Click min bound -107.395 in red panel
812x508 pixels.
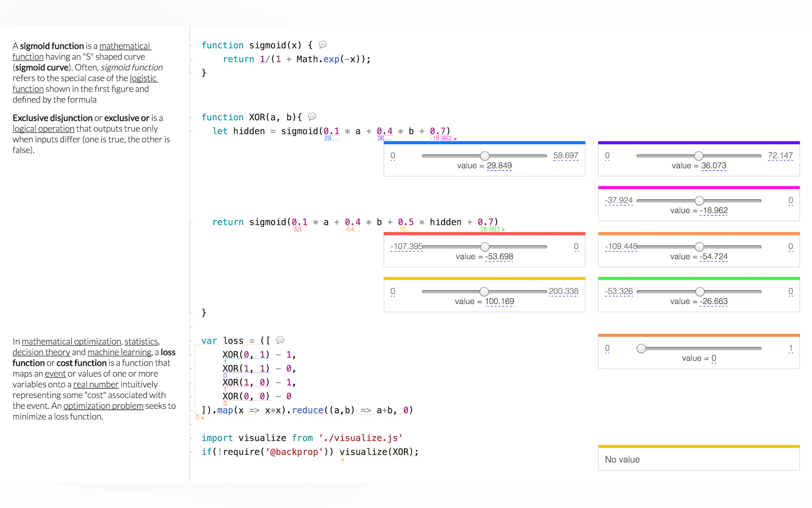click(406, 247)
